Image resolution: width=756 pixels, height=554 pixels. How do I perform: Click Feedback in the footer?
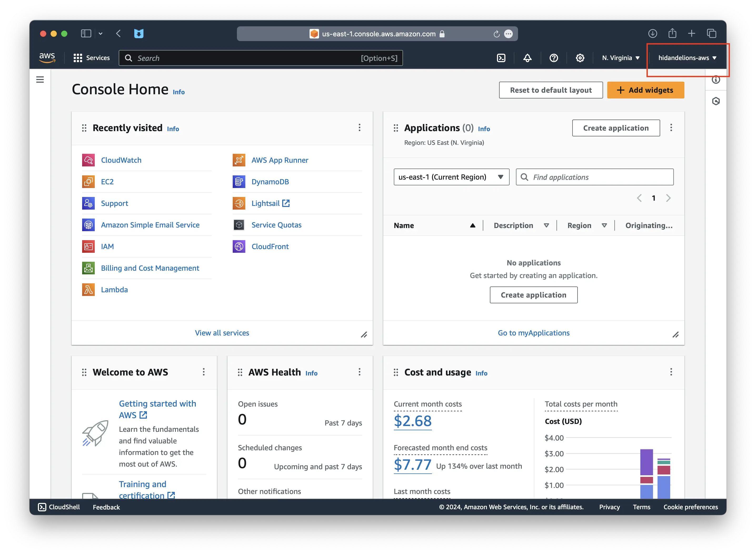(106, 507)
